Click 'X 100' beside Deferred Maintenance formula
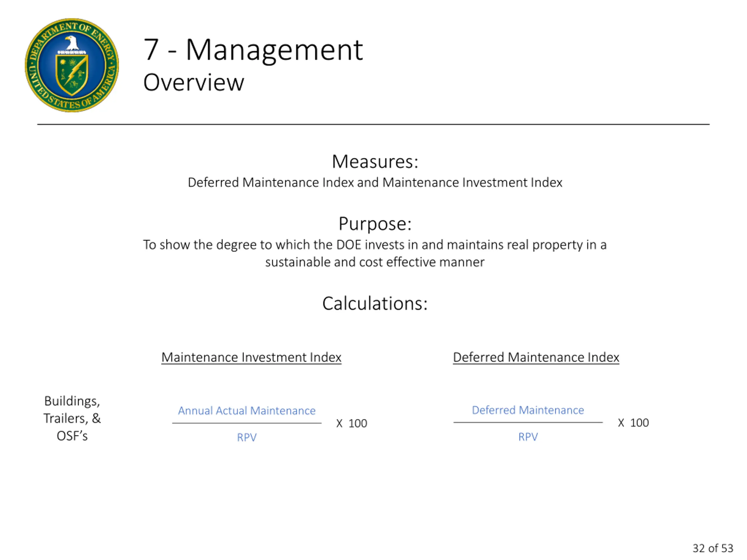747x560 pixels. (x=633, y=423)
